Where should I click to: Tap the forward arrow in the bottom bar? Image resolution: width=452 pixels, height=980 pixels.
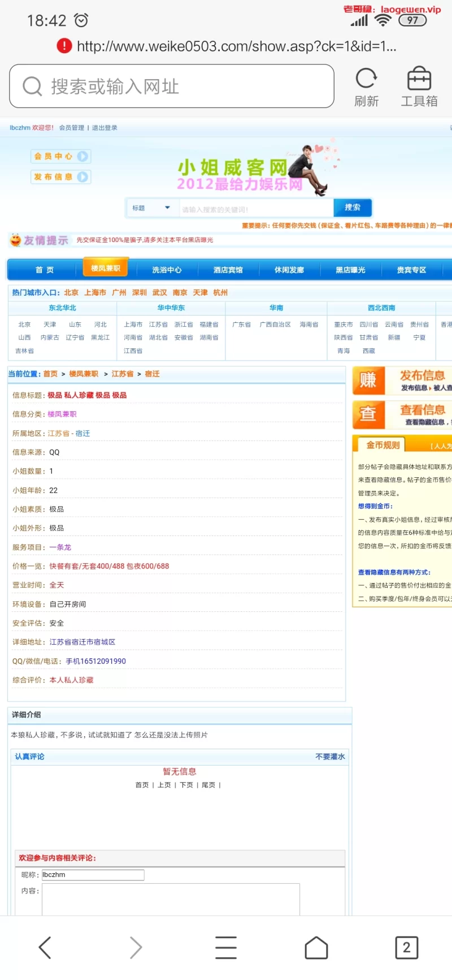136,947
